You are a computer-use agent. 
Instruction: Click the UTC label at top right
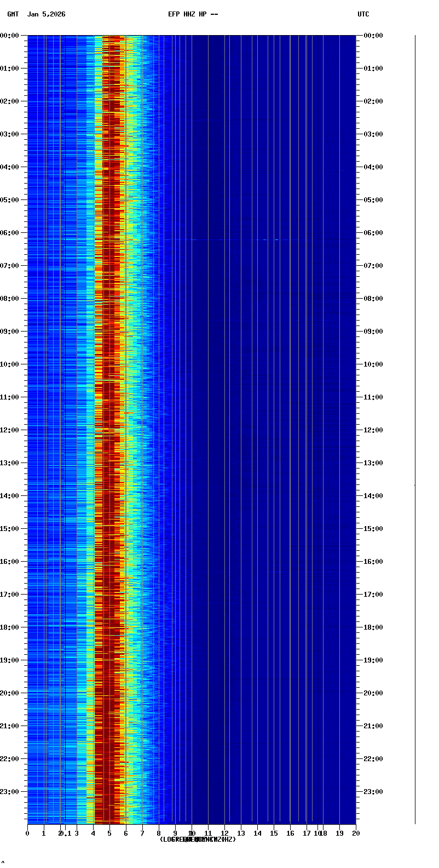[363, 14]
